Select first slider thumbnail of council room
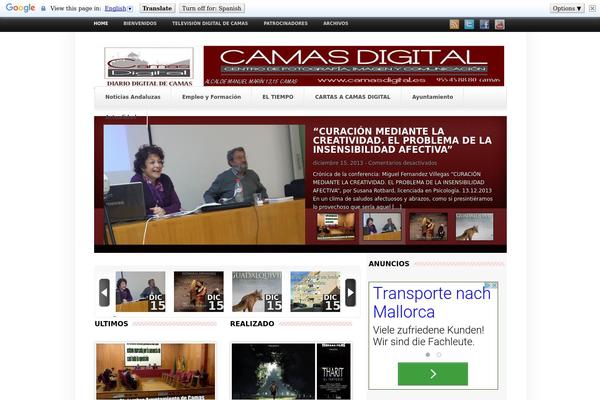This screenshot has height=400, width=600. 336,226
